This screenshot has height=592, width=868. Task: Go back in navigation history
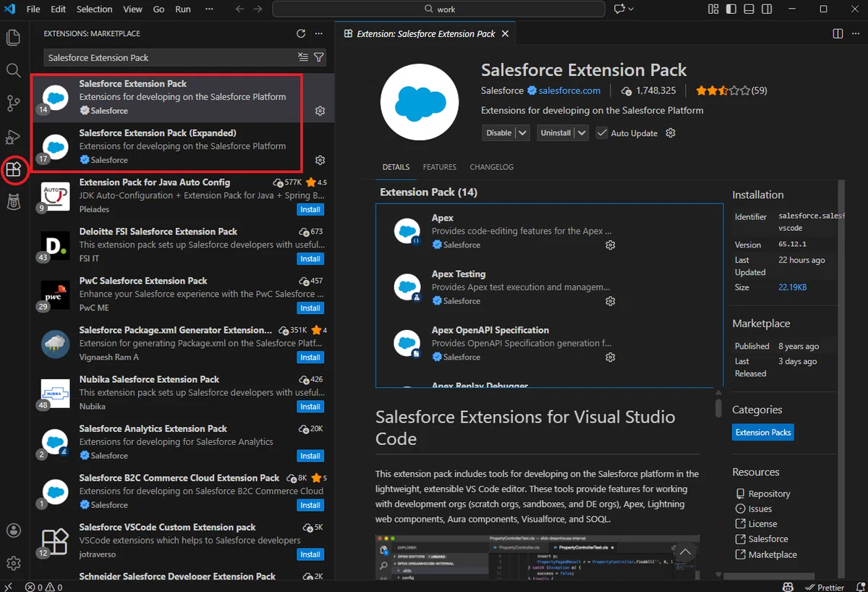tap(240, 9)
